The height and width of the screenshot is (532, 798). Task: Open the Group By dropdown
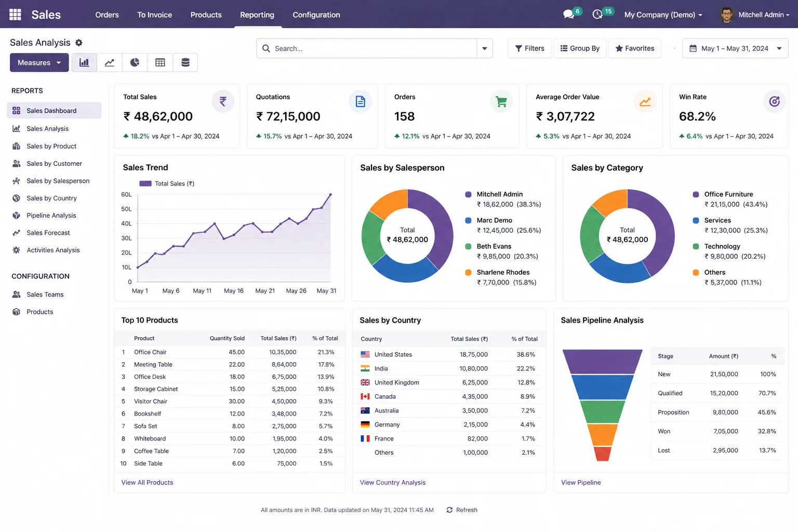coord(580,48)
